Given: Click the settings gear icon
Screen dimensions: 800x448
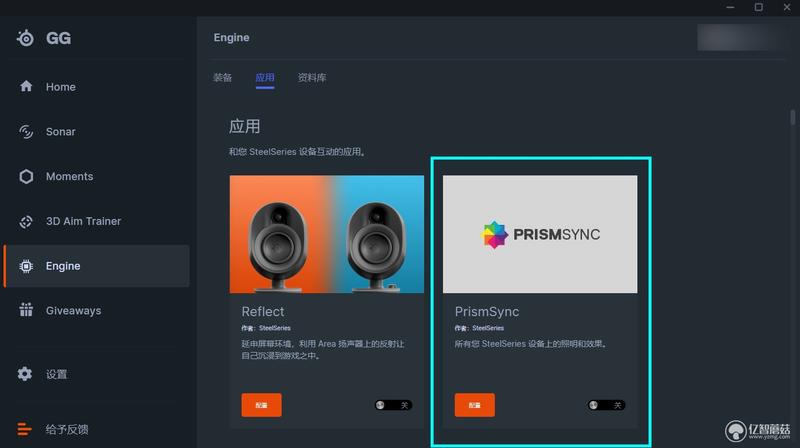Looking at the screenshot, I should (24, 374).
